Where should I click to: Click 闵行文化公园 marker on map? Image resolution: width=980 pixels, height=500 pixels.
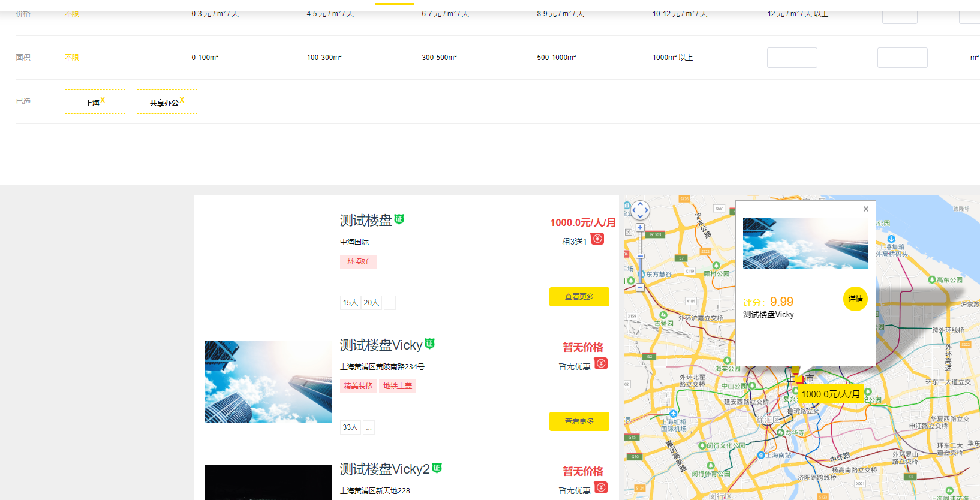pos(702,445)
